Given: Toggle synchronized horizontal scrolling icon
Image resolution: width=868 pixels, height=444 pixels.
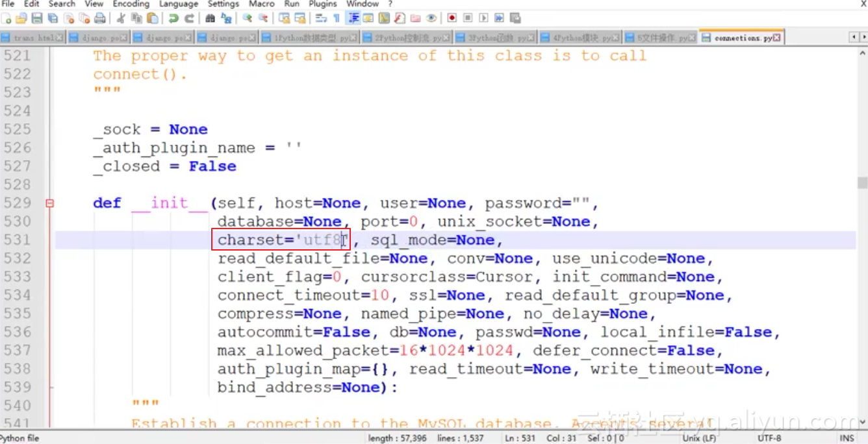Looking at the screenshot, I should pyautogui.click(x=300, y=18).
